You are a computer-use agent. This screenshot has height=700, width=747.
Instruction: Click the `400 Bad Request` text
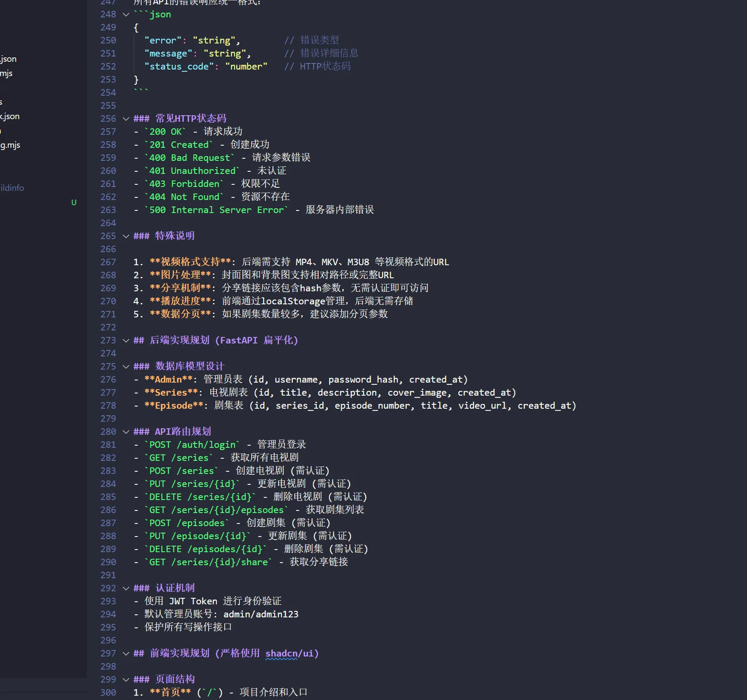pyautogui.click(x=189, y=158)
